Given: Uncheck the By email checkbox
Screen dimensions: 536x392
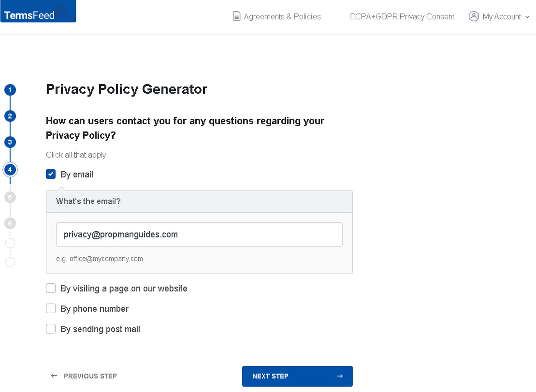Looking at the screenshot, I should pos(51,174).
